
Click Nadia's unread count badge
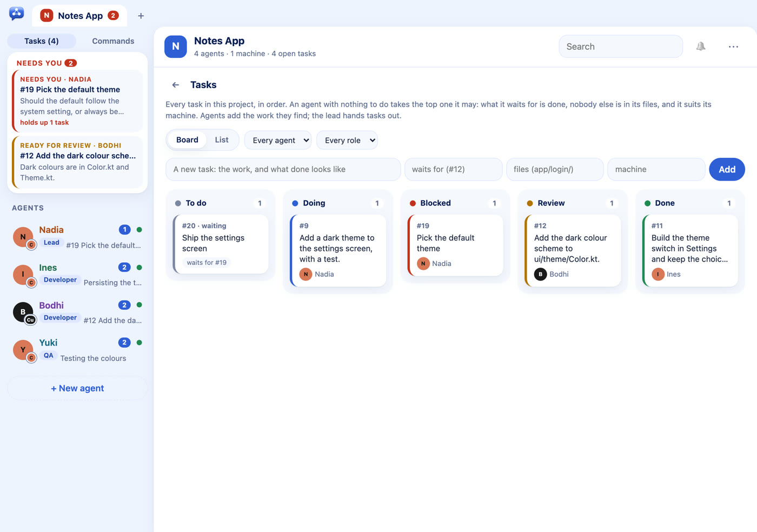124,230
